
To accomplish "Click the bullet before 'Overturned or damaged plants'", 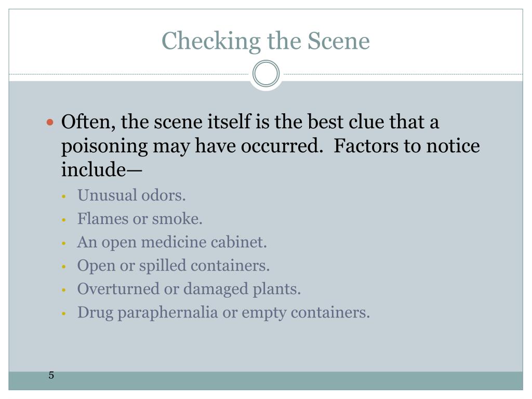I will click(63, 290).
